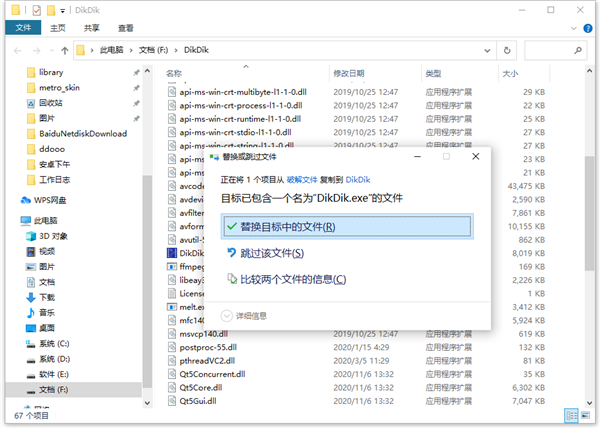Click 此电脑 in the address path
Screen dimensions: 600x428
(x=111, y=50)
